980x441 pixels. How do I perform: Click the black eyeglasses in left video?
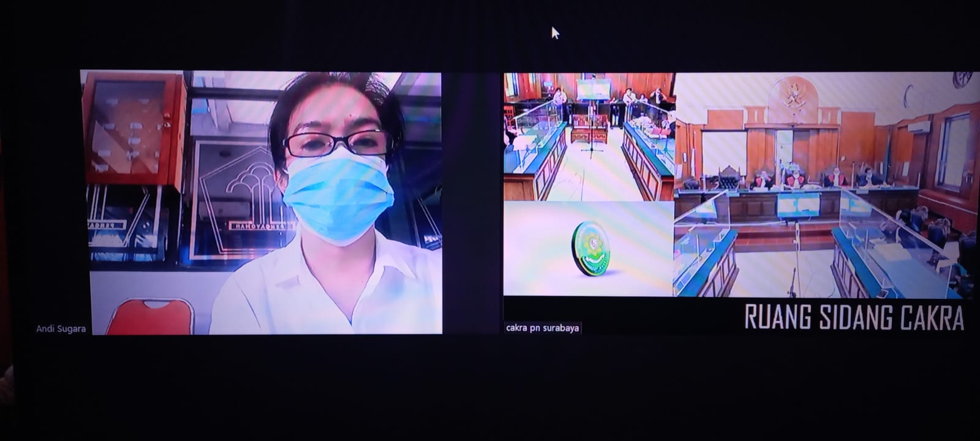[x=337, y=144]
